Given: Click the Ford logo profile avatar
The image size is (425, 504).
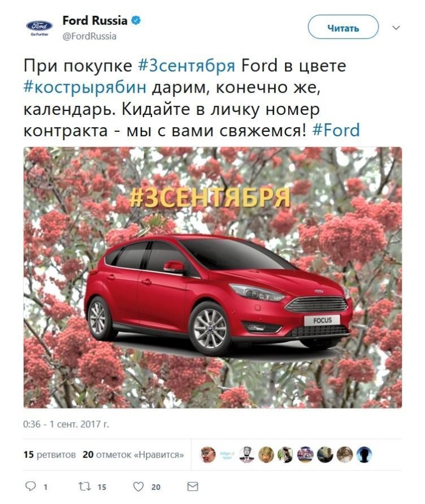Looking at the screenshot, I should (x=40, y=27).
